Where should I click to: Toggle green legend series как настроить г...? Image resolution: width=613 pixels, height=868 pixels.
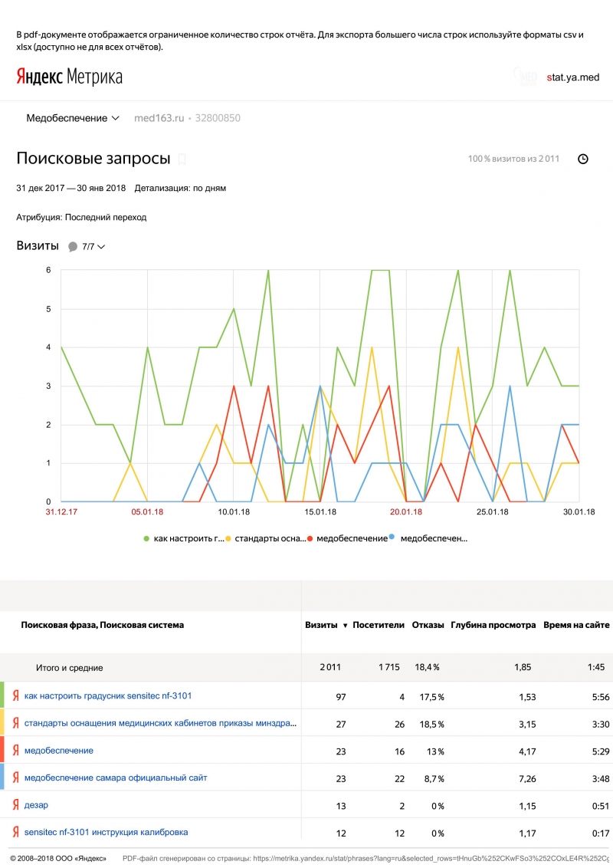pos(184,538)
